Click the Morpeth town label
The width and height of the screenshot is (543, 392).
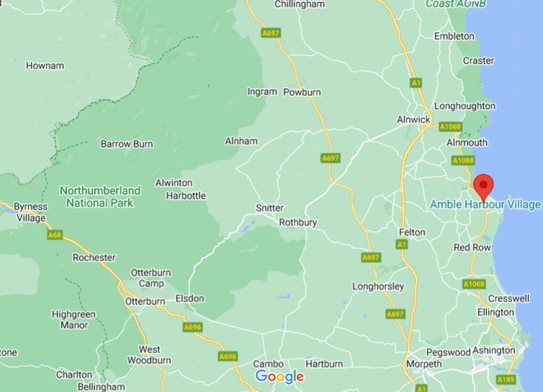point(424,364)
